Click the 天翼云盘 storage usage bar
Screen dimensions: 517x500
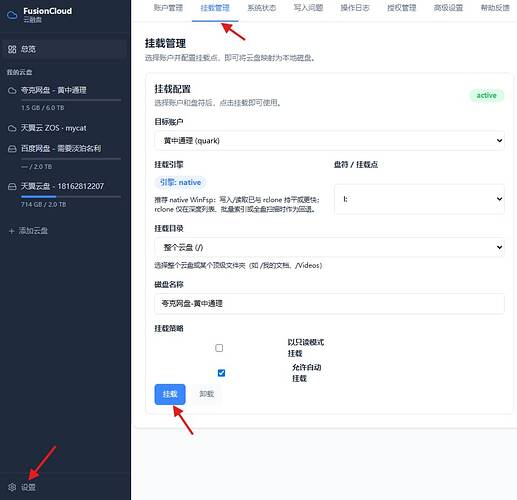pyautogui.click(x=71, y=197)
